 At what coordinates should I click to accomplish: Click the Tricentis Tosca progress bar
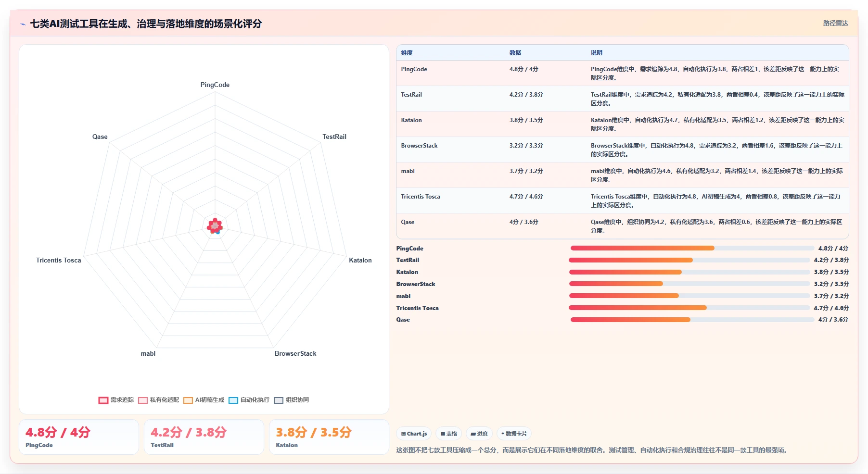coord(689,308)
